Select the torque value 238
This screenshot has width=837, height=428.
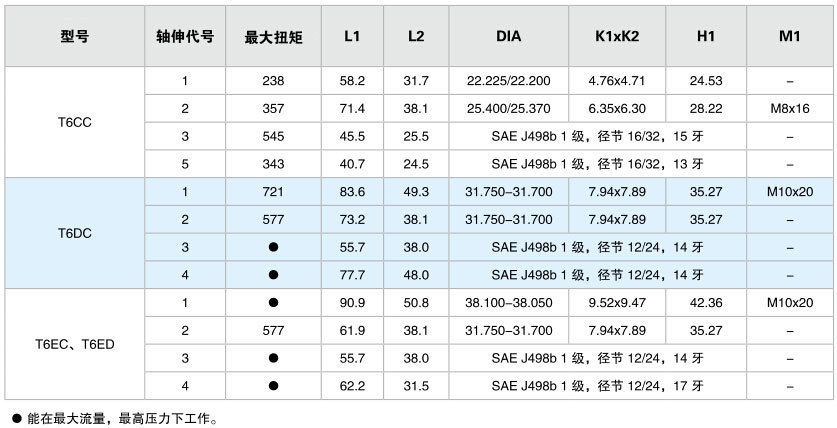(273, 80)
